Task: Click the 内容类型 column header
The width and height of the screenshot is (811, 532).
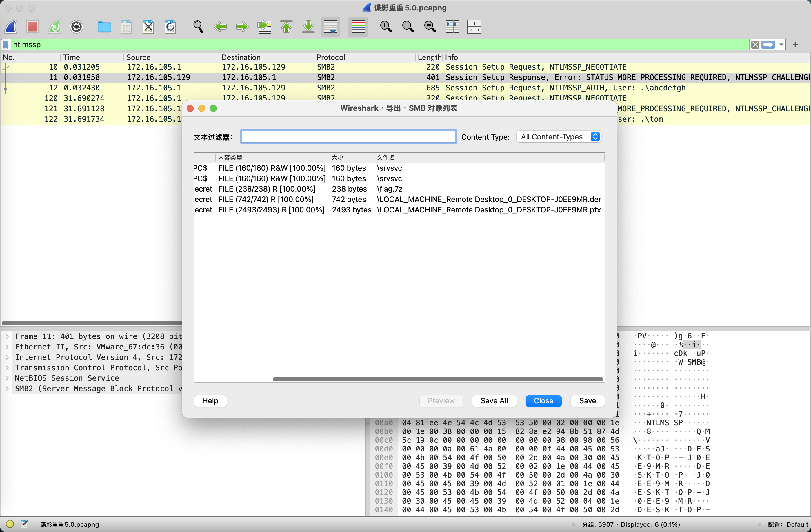Action: pos(272,157)
